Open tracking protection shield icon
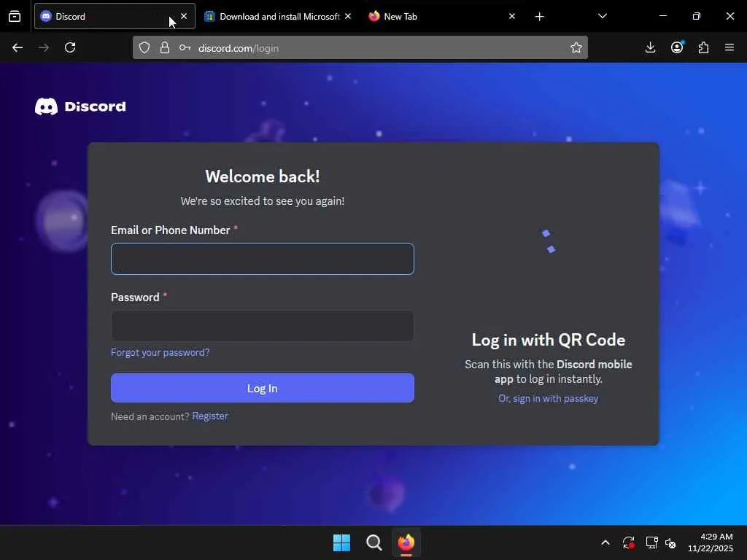The image size is (747, 560). point(144,47)
